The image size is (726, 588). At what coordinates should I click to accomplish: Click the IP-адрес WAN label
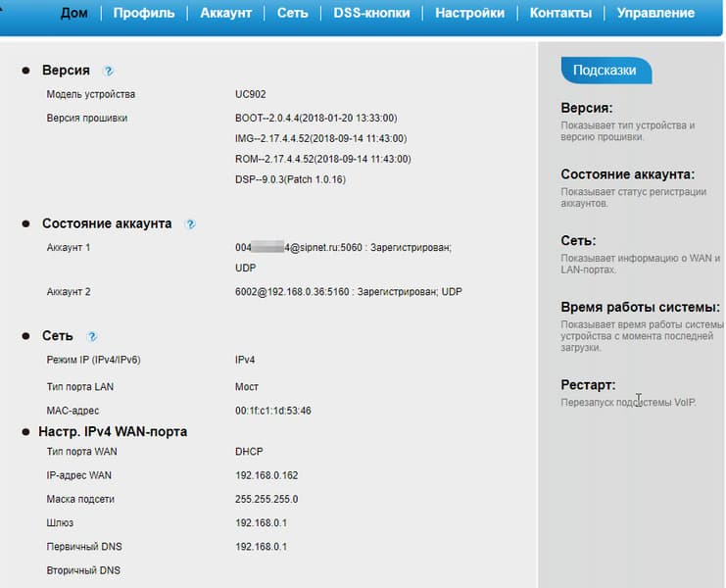[79, 475]
